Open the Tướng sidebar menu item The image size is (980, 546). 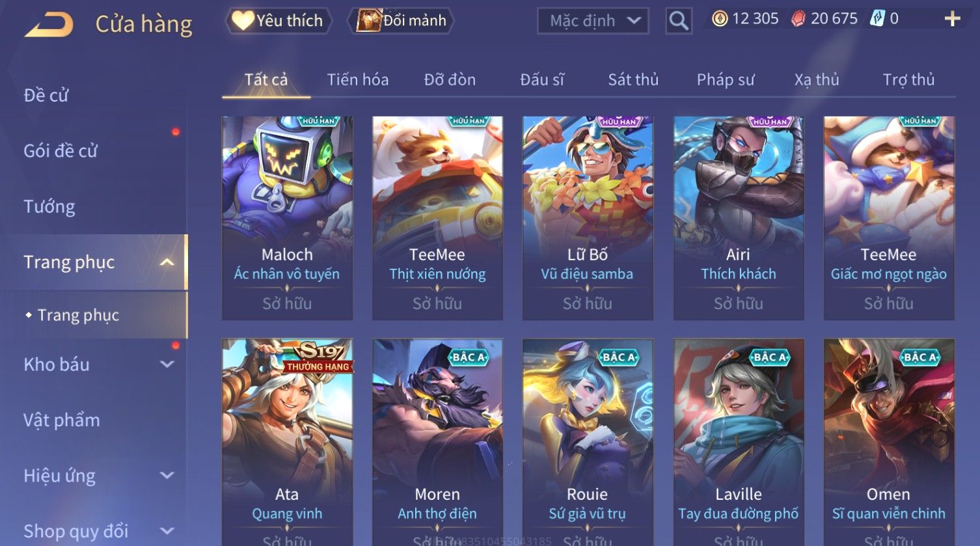pyautogui.click(x=49, y=207)
